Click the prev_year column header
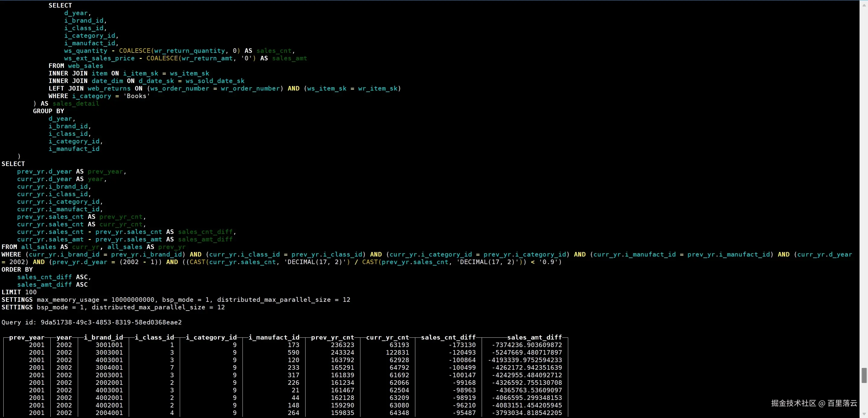The height and width of the screenshot is (418, 868). pyautogui.click(x=27, y=337)
